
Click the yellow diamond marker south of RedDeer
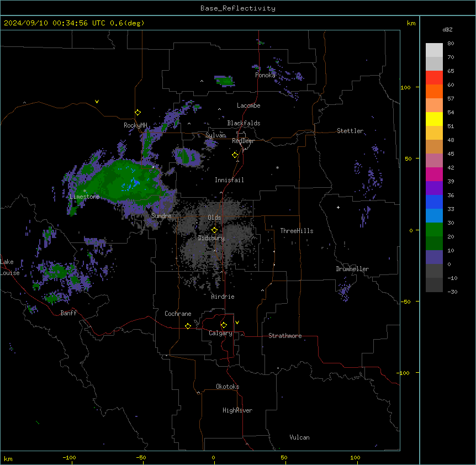click(235, 155)
